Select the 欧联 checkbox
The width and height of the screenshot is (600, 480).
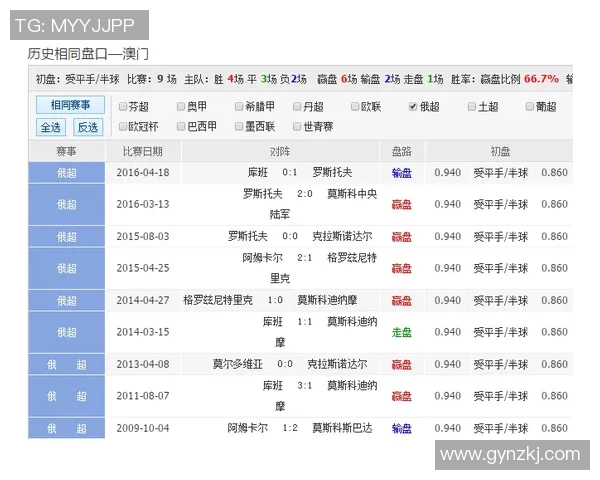click(x=355, y=106)
